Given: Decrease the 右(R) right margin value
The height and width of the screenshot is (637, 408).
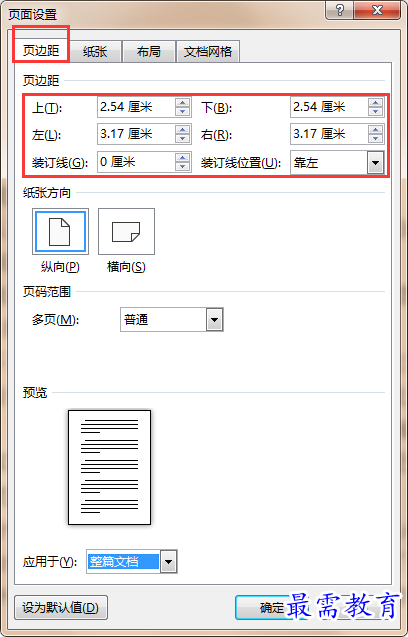Looking at the screenshot, I should 375,139.
